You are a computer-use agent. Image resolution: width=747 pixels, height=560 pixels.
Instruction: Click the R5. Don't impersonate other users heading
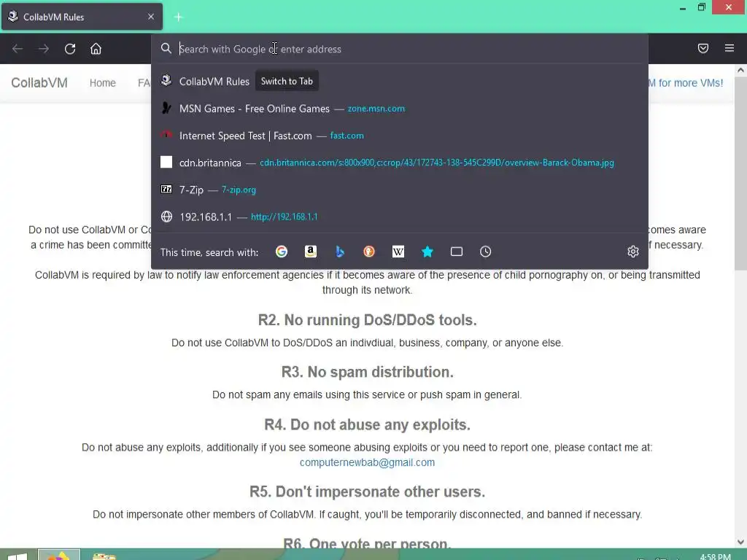[368, 491]
